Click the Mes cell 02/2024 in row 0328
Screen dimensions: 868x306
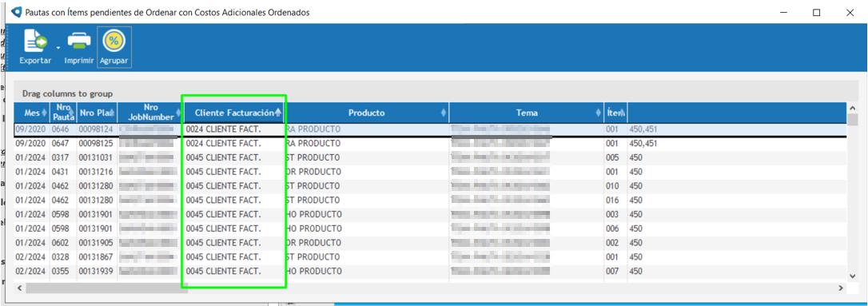point(31,257)
